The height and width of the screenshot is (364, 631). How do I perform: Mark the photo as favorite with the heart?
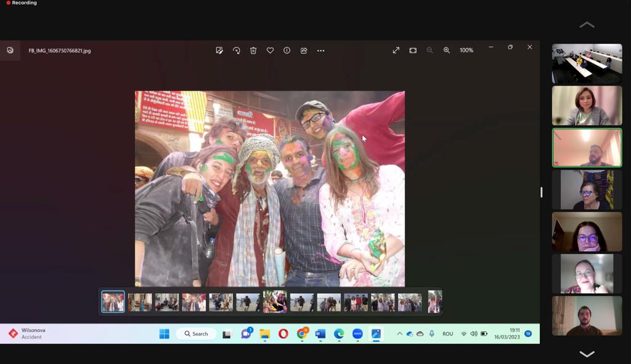[x=270, y=51]
